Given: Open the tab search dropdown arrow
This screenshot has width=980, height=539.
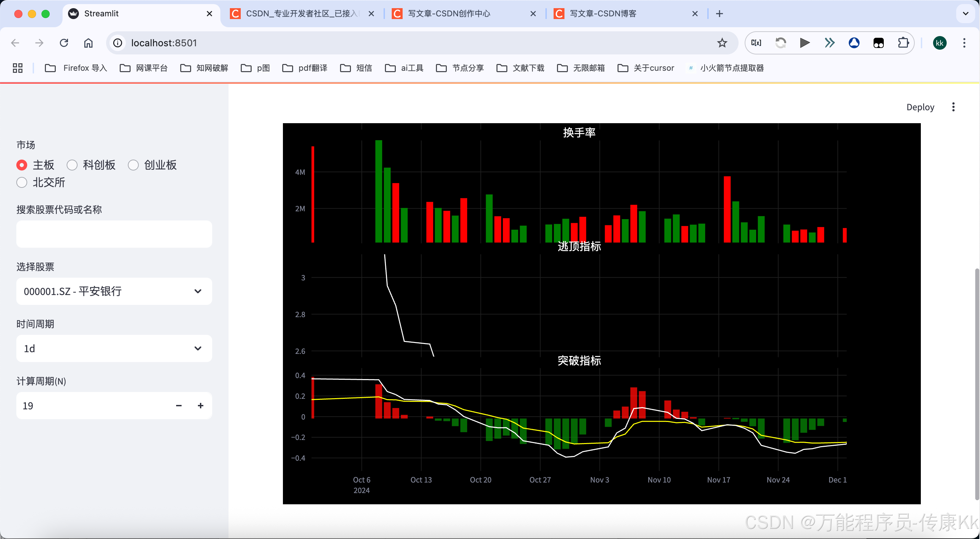Looking at the screenshot, I should pos(965,14).
